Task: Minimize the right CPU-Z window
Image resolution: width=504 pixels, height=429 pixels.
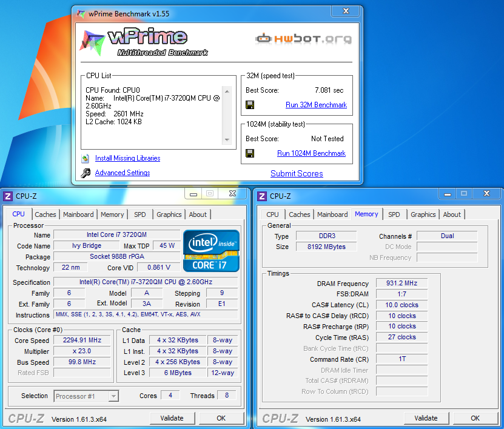Action: pos(448,194)
